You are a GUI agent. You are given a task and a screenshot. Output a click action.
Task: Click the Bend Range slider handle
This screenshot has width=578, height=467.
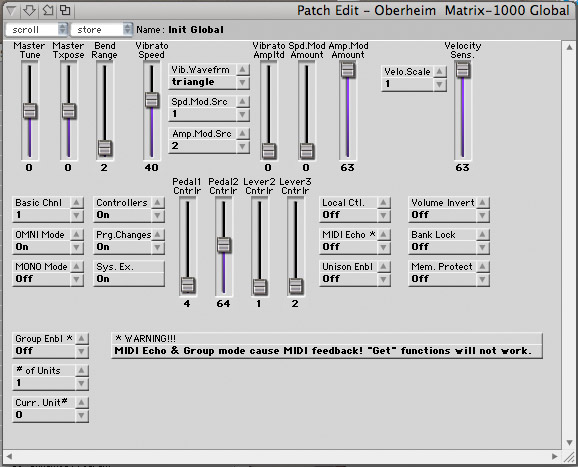[x=105, y=148]
